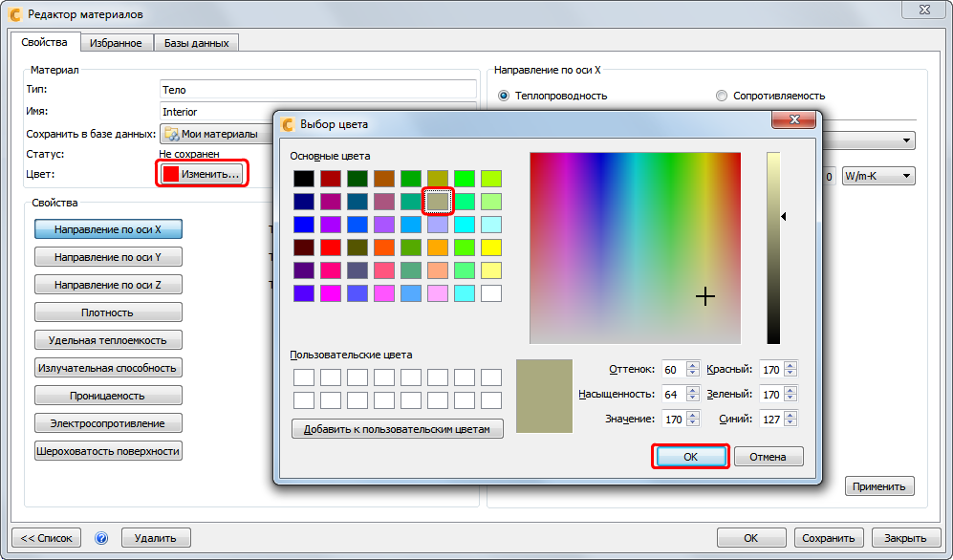
Task: Click the Удалить button
Action: (x=156, y=538)
